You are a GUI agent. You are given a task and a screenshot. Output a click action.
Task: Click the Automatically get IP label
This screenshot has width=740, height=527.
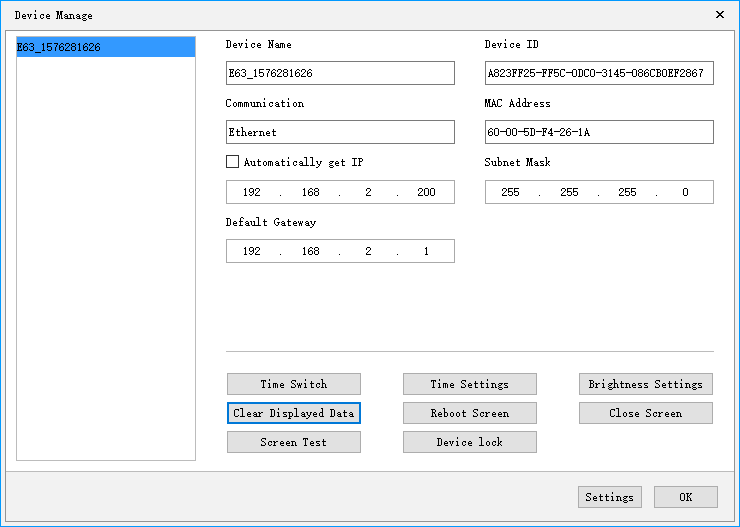pyautogui.click(x=303, y=162)
